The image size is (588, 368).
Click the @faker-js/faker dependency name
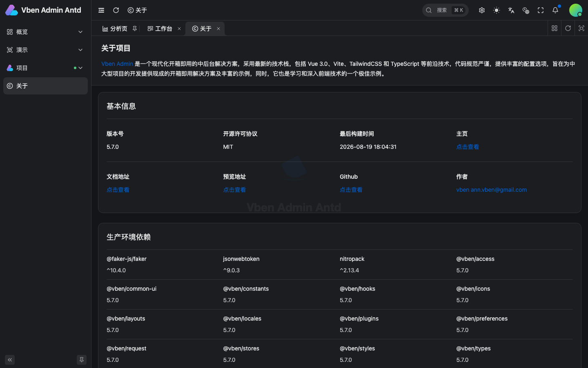point(127,259)
